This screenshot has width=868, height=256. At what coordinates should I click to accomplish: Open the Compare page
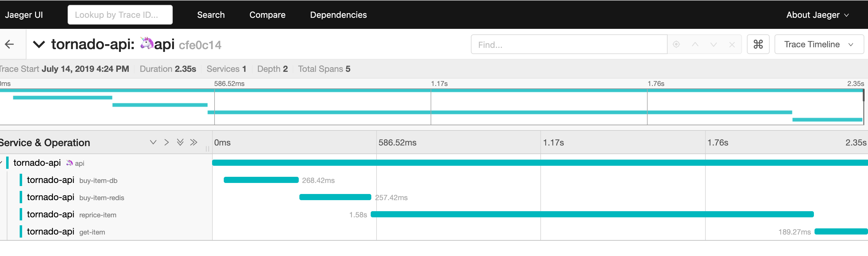(x=267, y=15)
